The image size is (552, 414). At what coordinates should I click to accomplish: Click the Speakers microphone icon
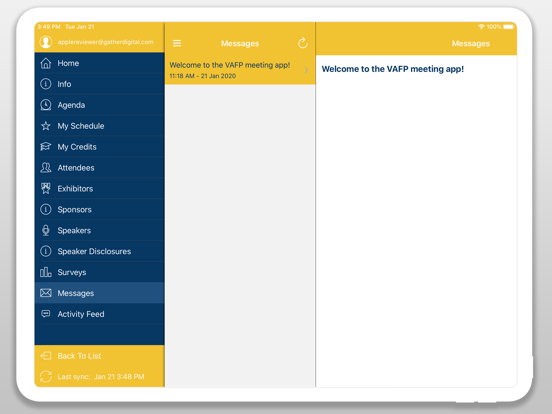(x=46, y=230)
